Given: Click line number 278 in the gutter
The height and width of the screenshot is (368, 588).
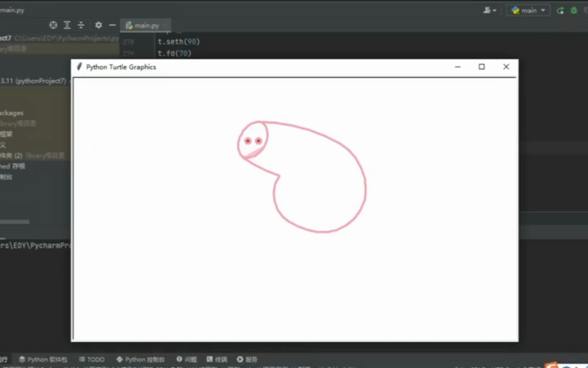Looking at the screenshot, I should click(x=128, y=42).
